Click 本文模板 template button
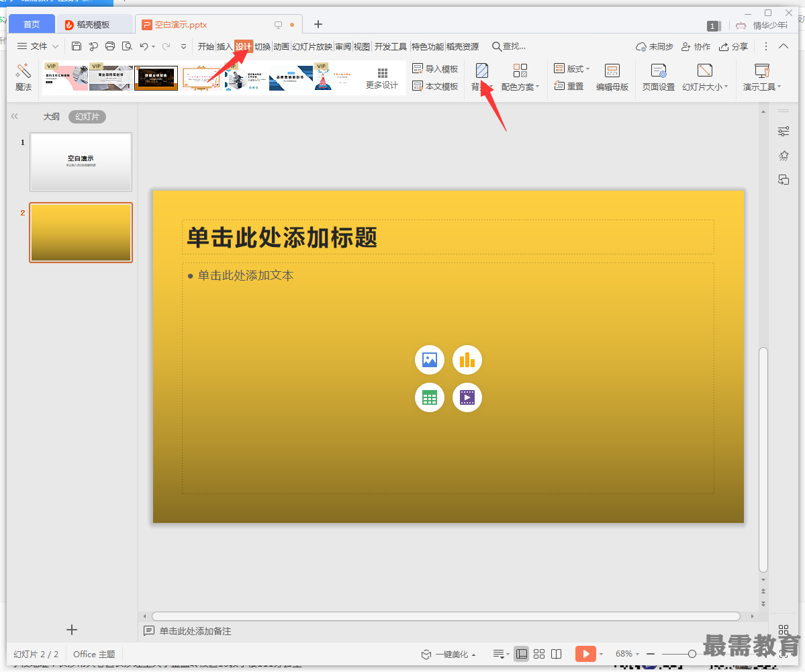This screenshot has width=805, height=672. point(435,86)
